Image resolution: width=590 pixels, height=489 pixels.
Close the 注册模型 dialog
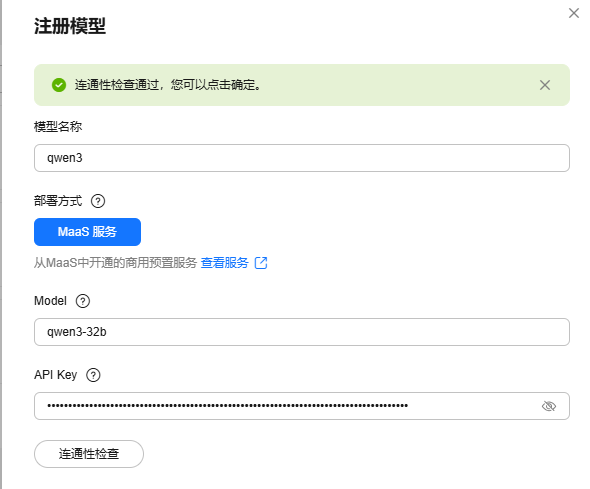pyautogui.click(x=573, y=13)
